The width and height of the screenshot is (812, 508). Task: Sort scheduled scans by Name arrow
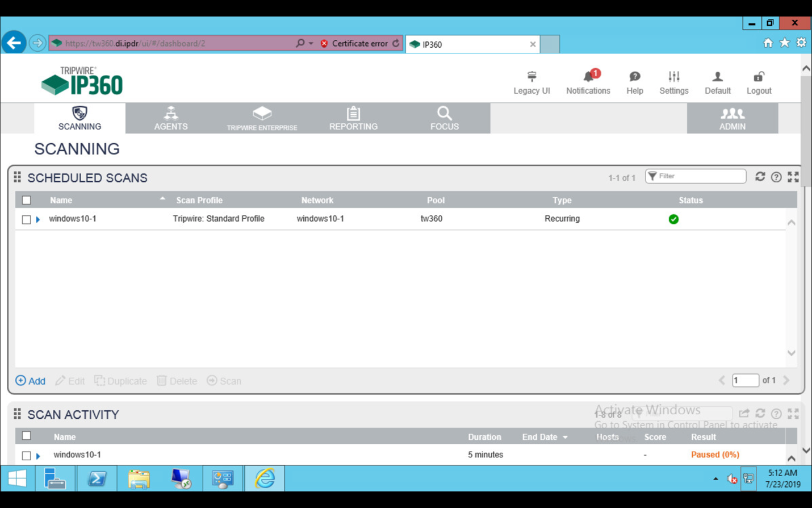[162, 199]
